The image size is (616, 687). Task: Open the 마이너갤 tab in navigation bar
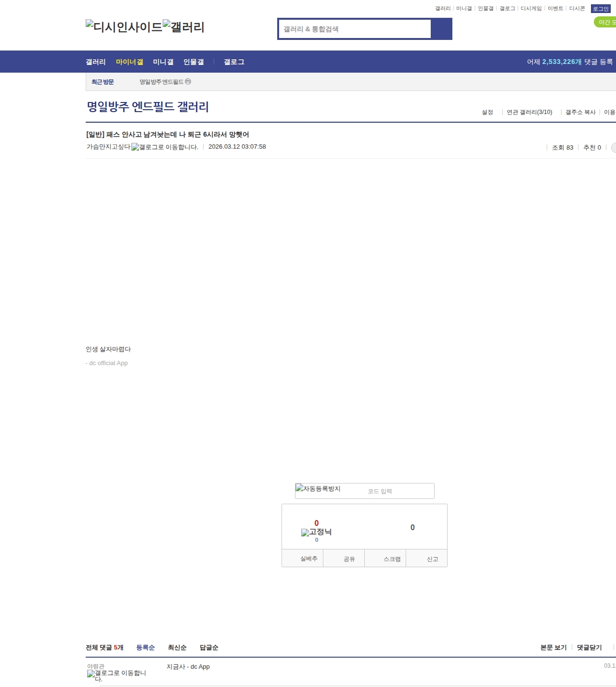(129, 62)
